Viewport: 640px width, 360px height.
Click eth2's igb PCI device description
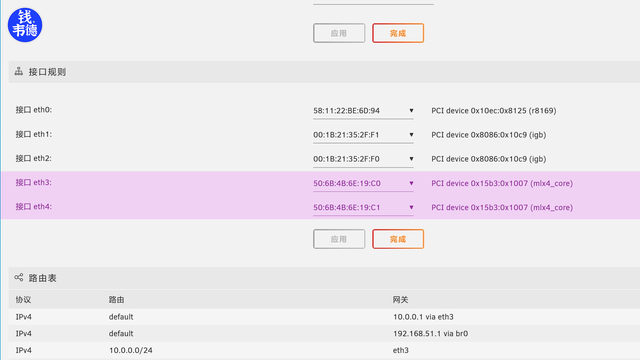pyautogui.click(x=489, y=159)
